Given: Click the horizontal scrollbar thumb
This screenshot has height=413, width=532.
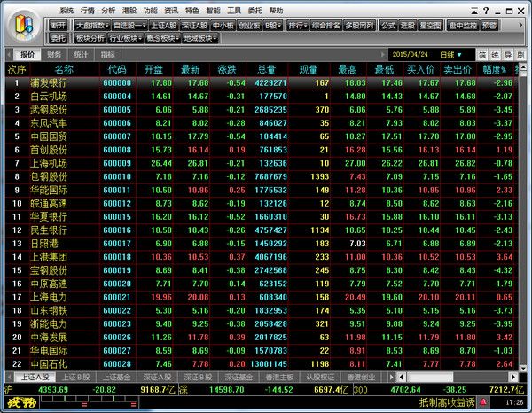Looking at the screenshot, I should tap(429, 377).
